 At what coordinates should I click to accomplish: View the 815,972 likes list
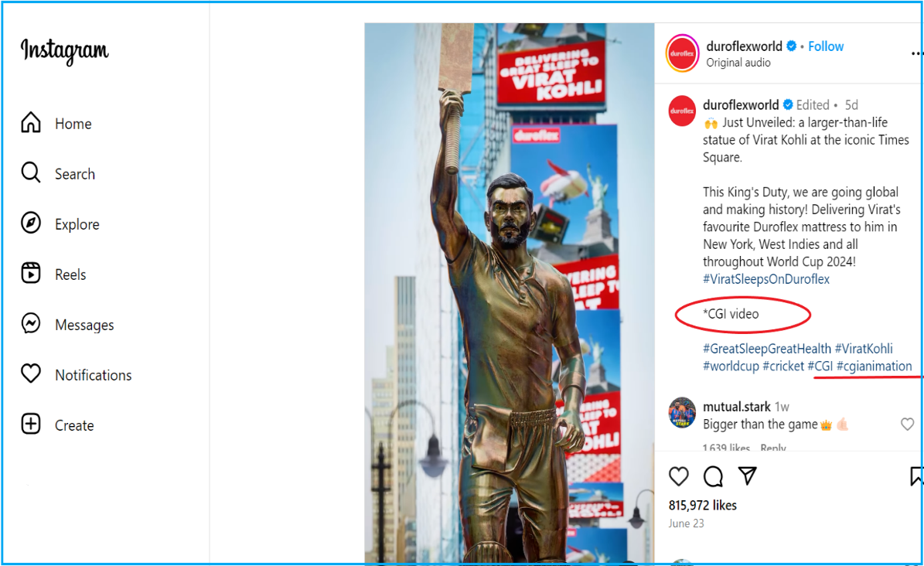702,505
